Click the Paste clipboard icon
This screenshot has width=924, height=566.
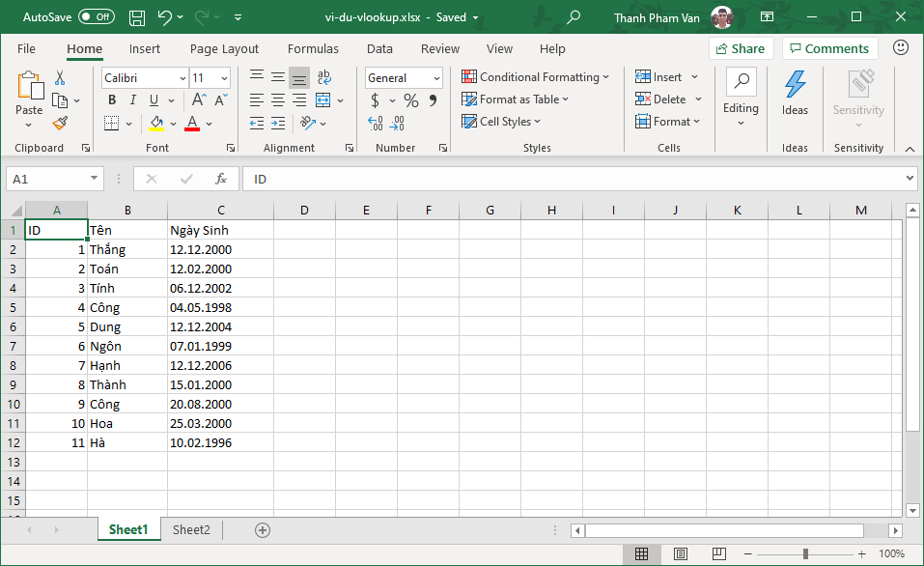tap(30, 86)
